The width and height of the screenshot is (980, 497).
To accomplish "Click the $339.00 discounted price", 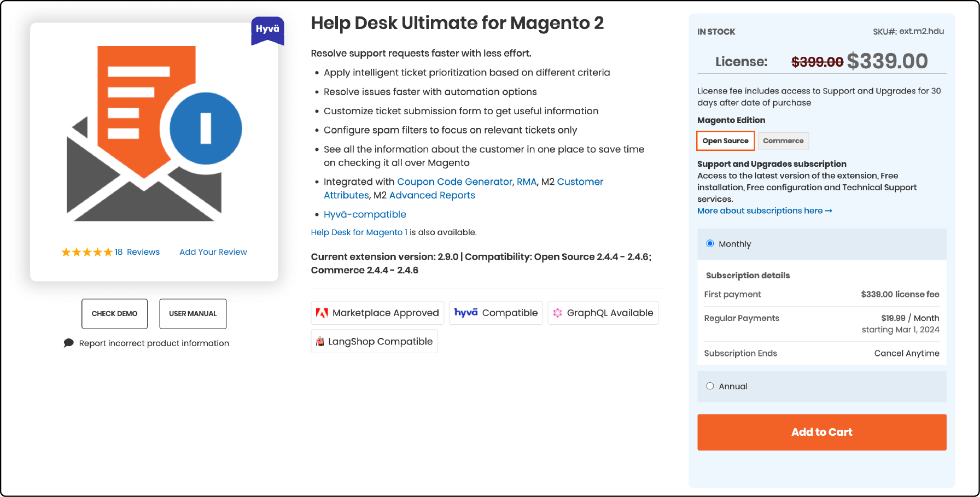I will click(888, 61).
